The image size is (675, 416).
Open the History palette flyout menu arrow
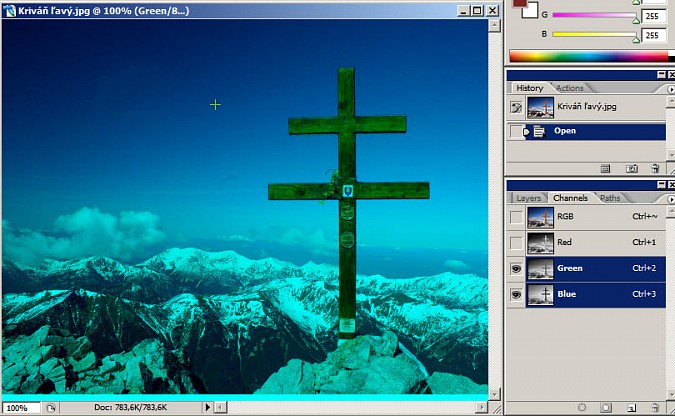tap(671, 89)
